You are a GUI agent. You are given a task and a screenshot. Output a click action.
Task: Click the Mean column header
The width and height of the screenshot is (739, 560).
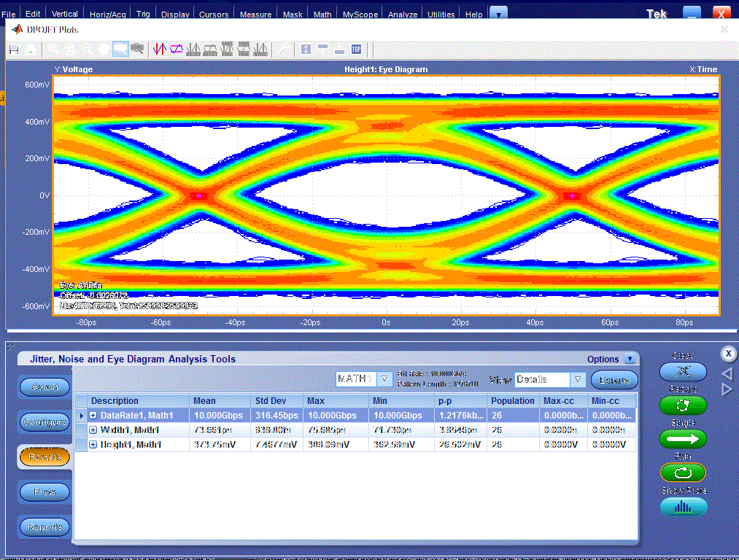coord(220,401)
